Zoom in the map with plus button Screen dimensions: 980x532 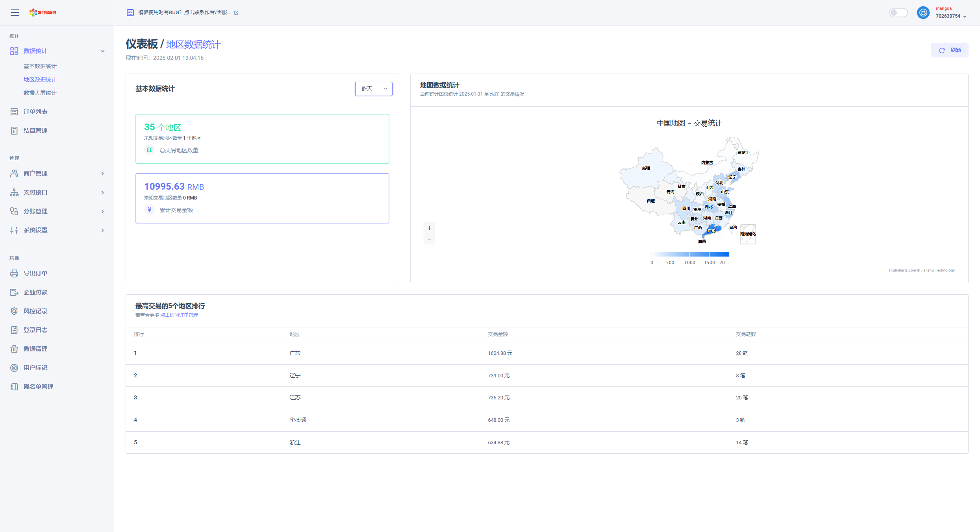pyautogui.click(x=429, y=228)
